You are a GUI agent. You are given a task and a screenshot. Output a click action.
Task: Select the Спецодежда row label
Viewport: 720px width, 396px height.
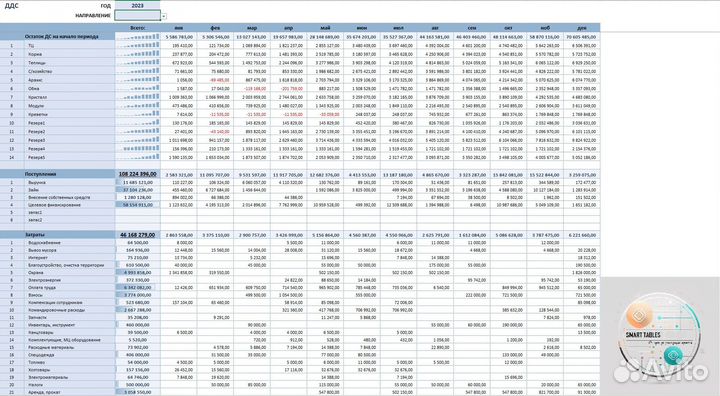coord(41,355)
